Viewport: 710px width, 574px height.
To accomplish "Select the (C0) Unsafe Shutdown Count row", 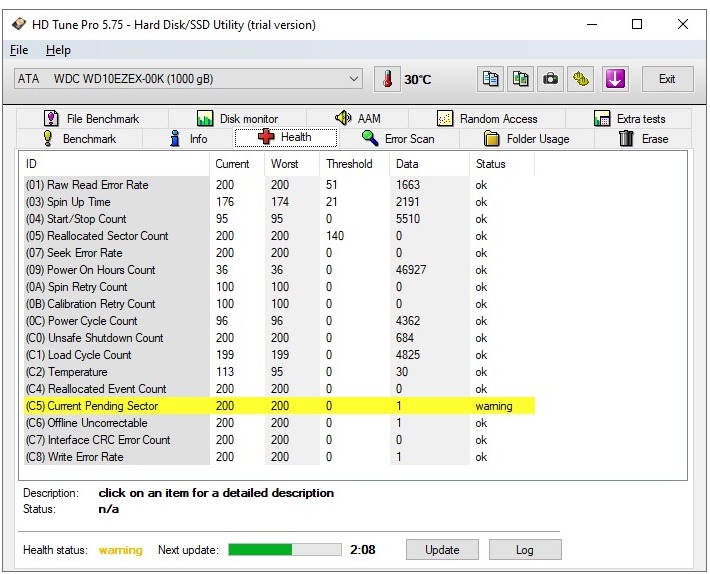I will click(x=279, y=338).
